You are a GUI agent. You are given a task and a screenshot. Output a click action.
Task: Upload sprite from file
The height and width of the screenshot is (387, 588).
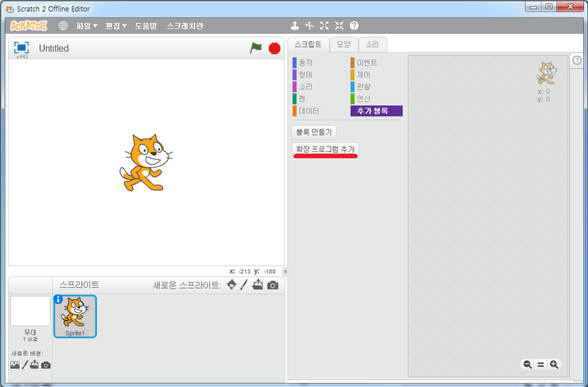point(258,285)
